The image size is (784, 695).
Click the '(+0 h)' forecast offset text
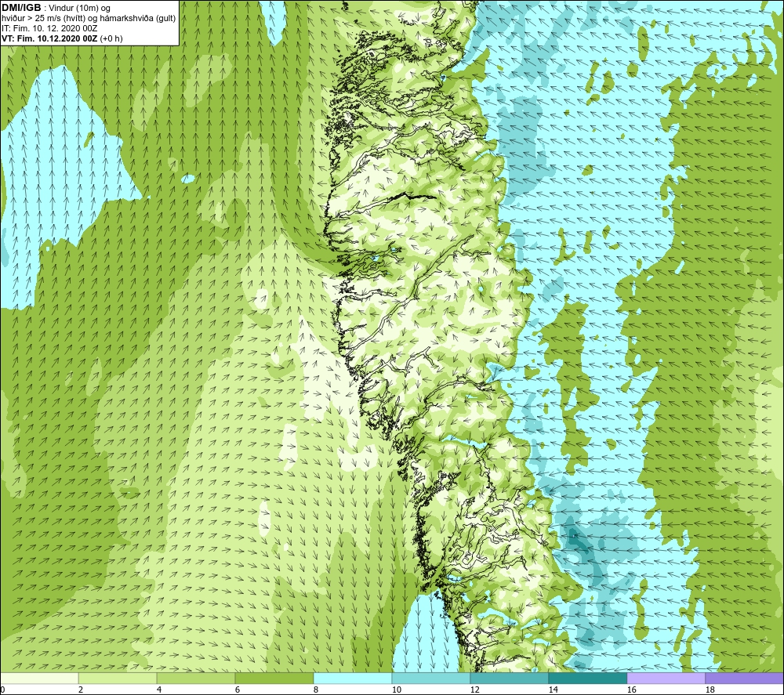coord(111,38)
